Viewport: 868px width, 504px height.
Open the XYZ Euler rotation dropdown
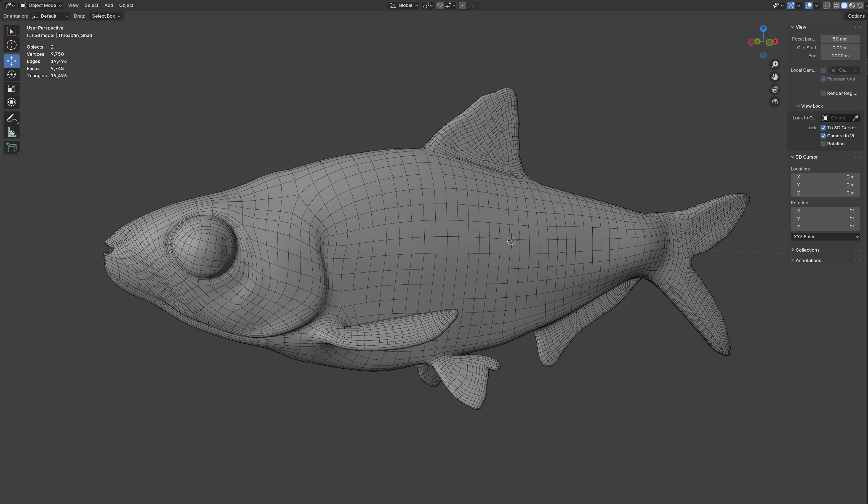point(825,237)
